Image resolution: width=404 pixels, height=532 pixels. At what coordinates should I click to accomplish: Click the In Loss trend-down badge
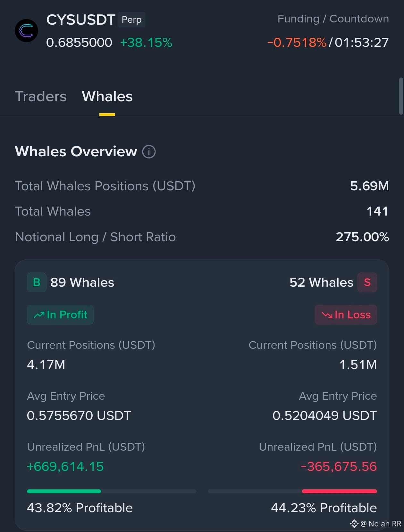click(x=346, y=315)
